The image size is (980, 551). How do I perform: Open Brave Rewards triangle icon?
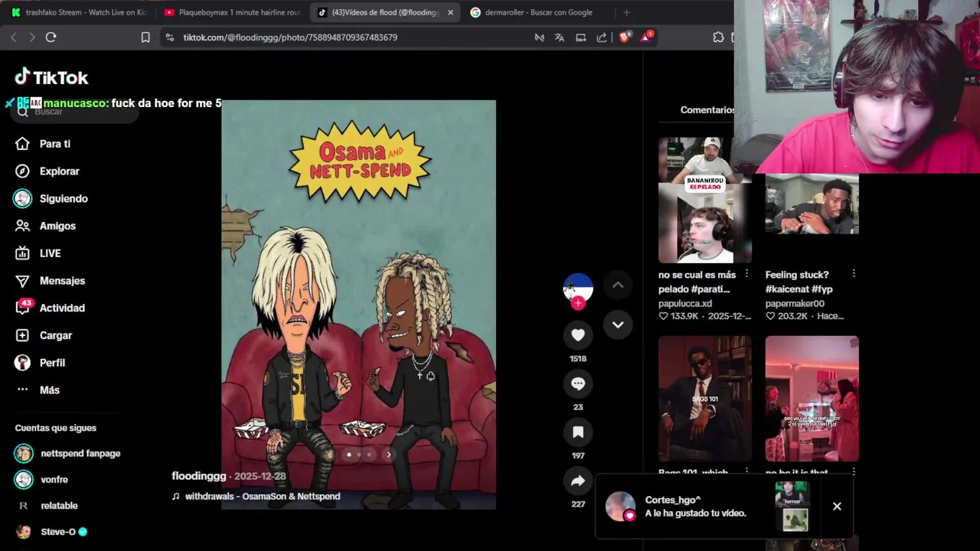646,37
